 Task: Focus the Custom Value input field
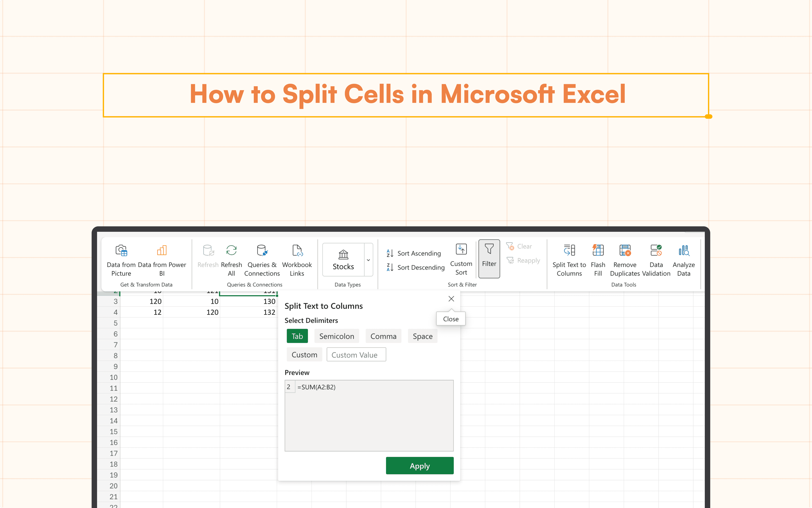(x=356, y=354)
